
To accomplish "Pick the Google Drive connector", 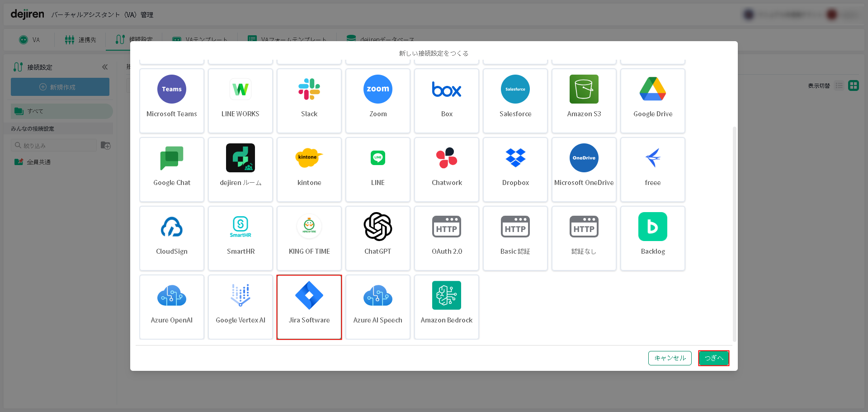I will point(653,101).
